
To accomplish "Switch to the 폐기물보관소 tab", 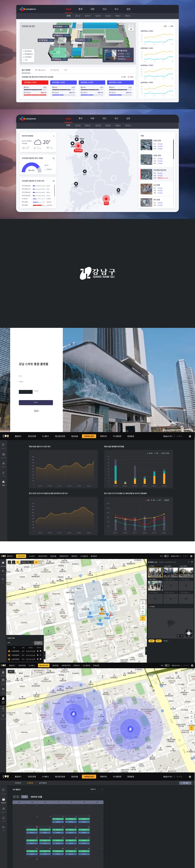I will (40, 70).
